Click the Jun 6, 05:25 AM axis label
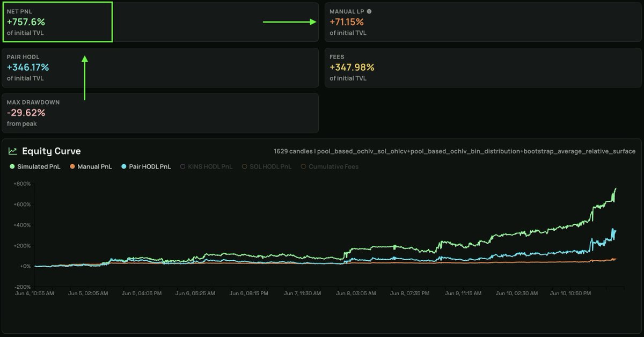 click(x=196, y=294)
